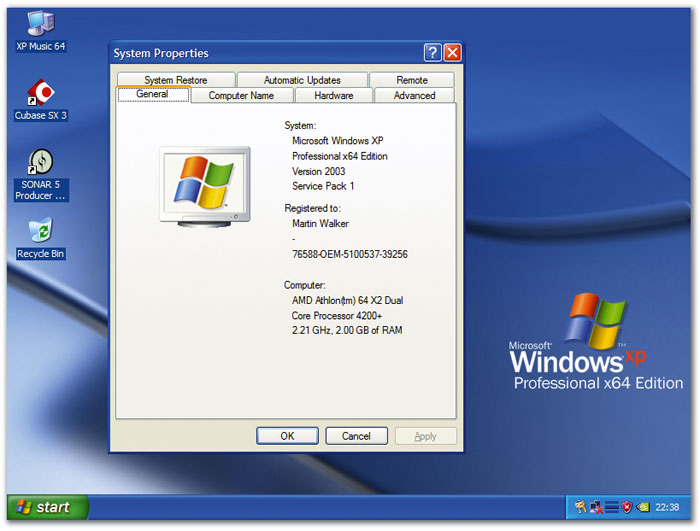Click the help question mark button
700x531 pixels.
432,53
